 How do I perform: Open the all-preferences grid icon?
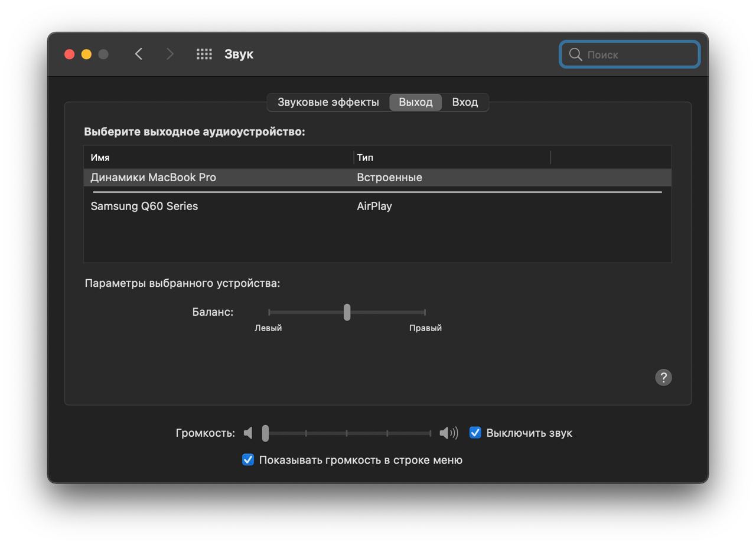(204, 54)
